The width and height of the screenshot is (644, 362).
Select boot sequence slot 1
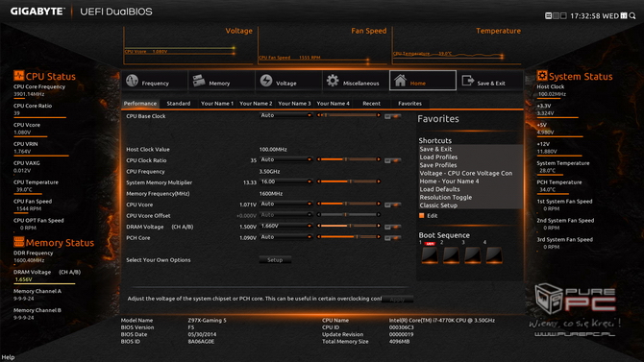click(430, 254)
